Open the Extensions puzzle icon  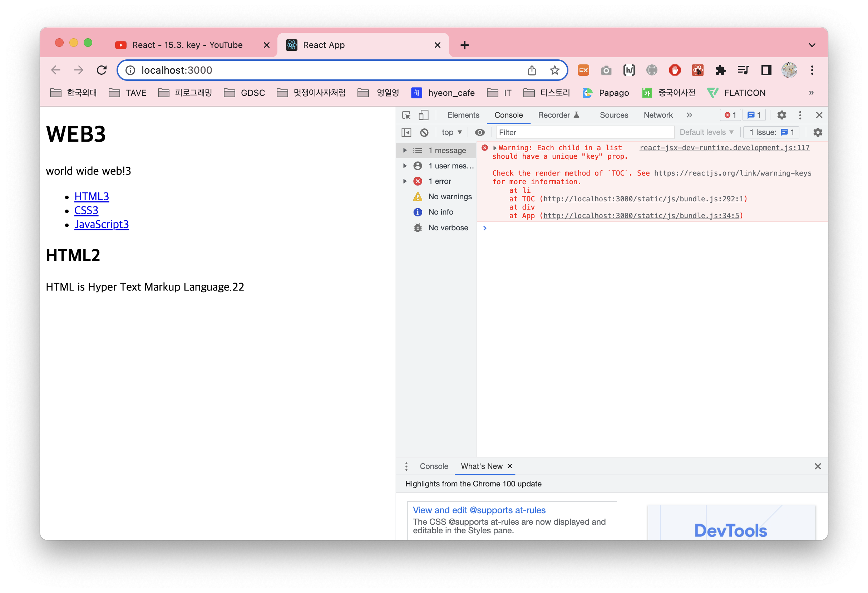[x=720, y=70]
